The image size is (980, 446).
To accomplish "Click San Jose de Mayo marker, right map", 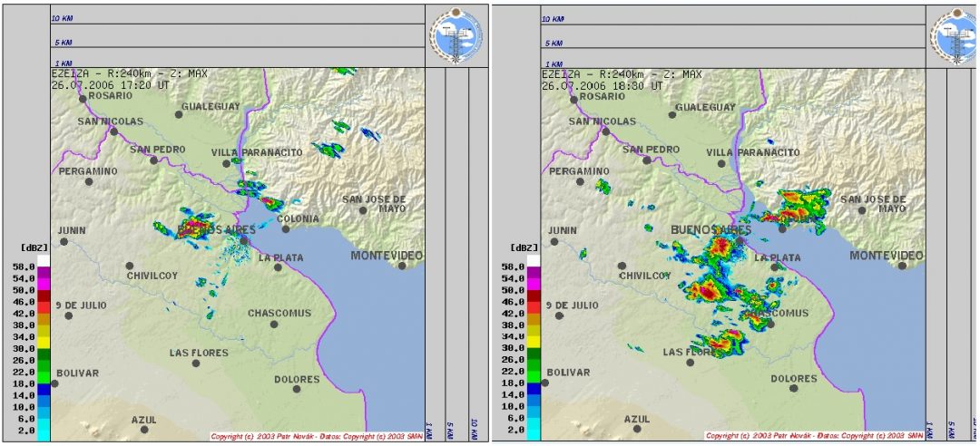I will coord(858,209).
